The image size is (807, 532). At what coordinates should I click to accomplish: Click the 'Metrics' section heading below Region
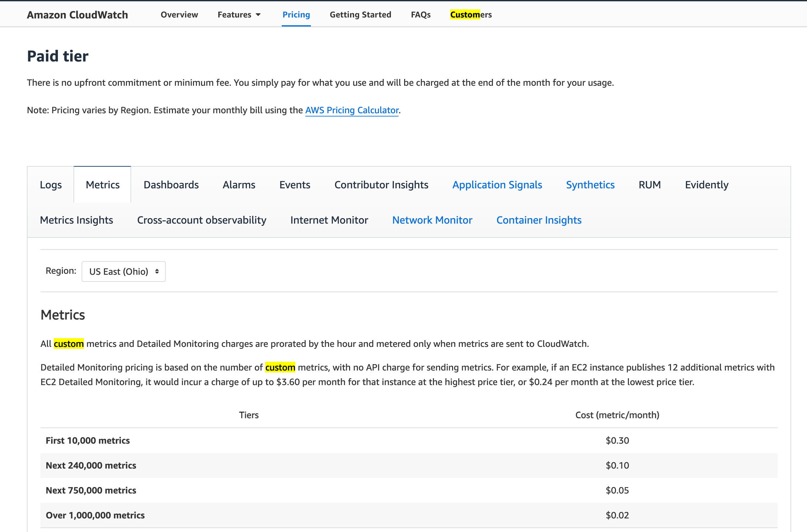click(x=63, y=315)
